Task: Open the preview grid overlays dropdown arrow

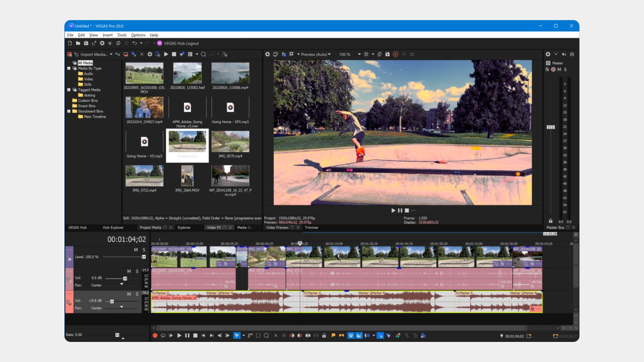Action: [x=373, y=54]
